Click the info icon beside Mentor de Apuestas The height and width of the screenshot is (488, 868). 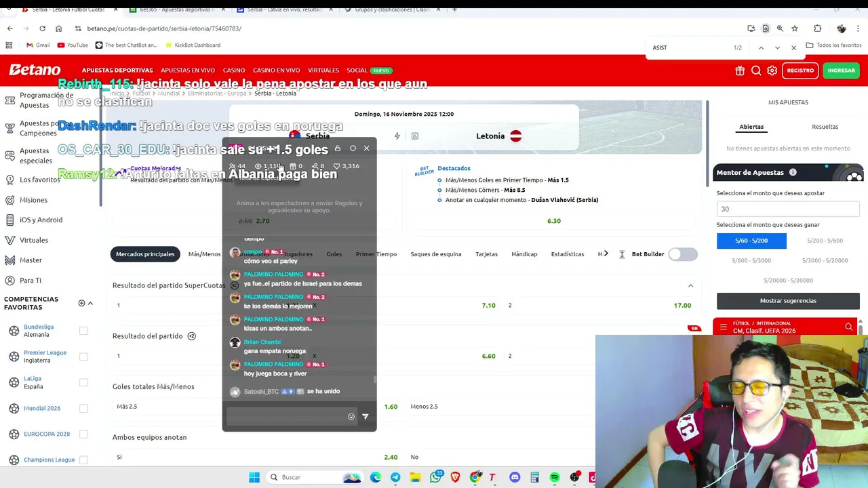click(x=793, y=172)
